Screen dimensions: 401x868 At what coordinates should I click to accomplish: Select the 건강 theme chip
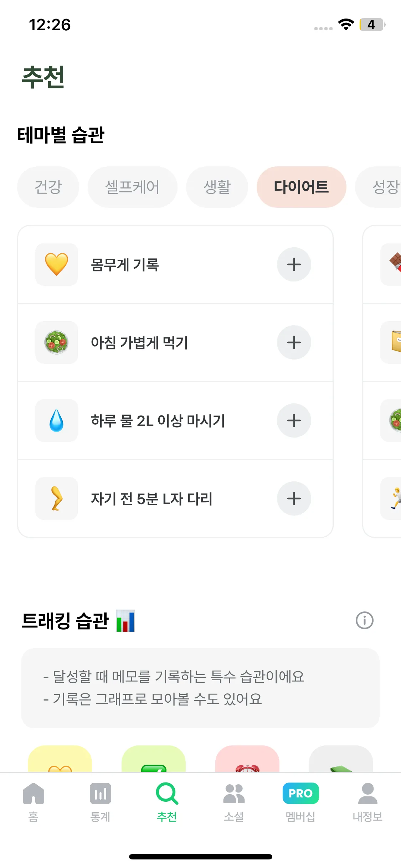pos(48,187)
